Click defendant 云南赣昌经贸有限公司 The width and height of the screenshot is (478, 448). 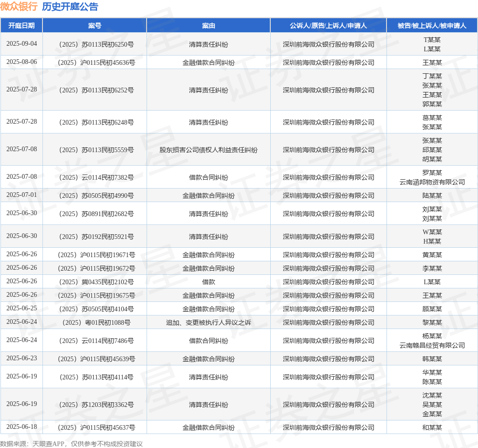coord(432,346)
